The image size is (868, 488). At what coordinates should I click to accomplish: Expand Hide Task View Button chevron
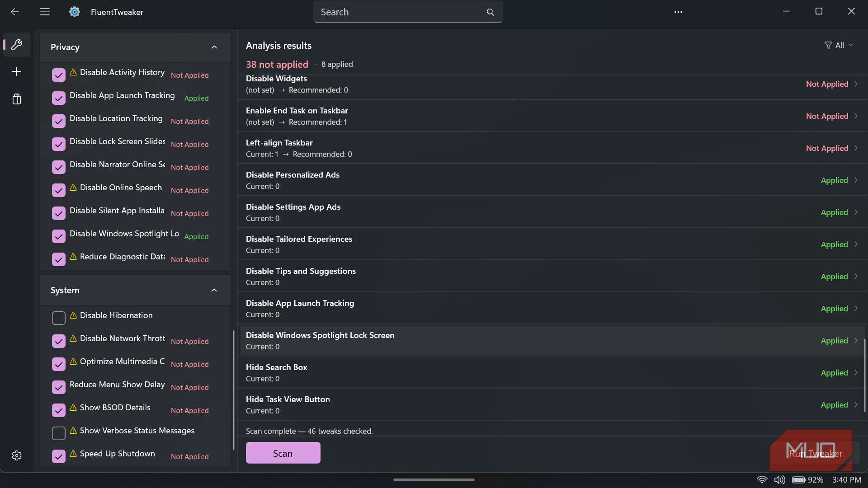(856, 405)
